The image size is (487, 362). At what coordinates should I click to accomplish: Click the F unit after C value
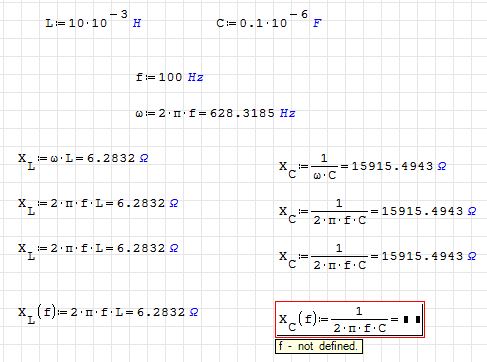pyautogui.click(x=317, y=23)
